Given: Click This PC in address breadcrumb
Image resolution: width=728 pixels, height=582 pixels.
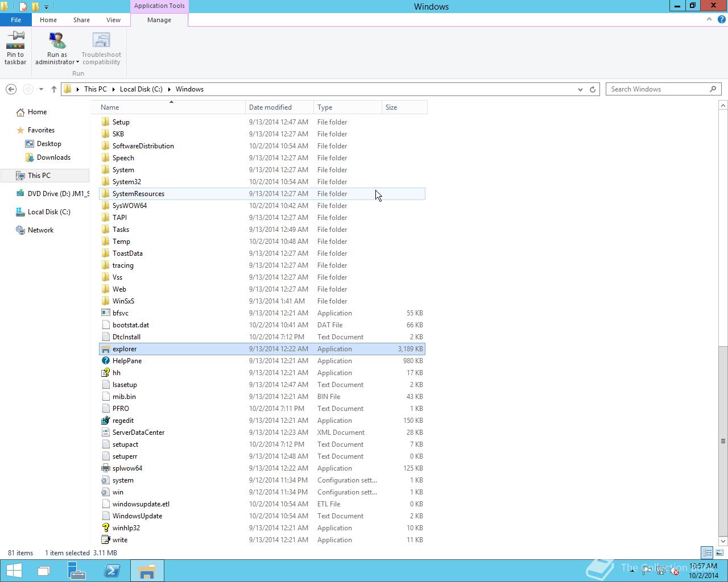Looking at the screenshot, I should click(95, 89).
